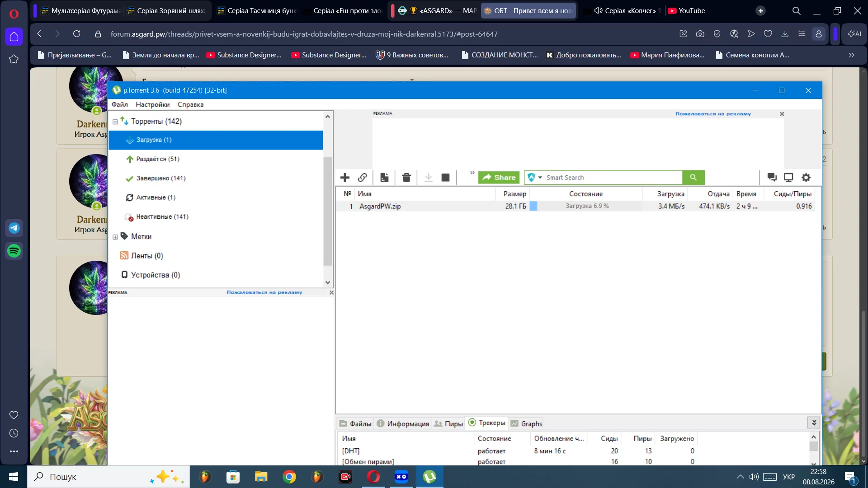The width and height of the screenshot is (868, 488).
Task: Select the [DHT] tracker row
Action: pos(520,451)
